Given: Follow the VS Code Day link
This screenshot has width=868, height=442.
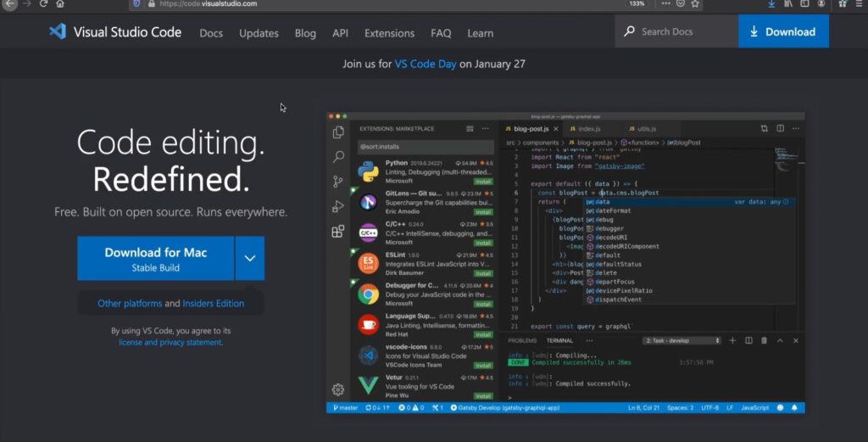Looking at the screenshot, I should click(426, 64).
